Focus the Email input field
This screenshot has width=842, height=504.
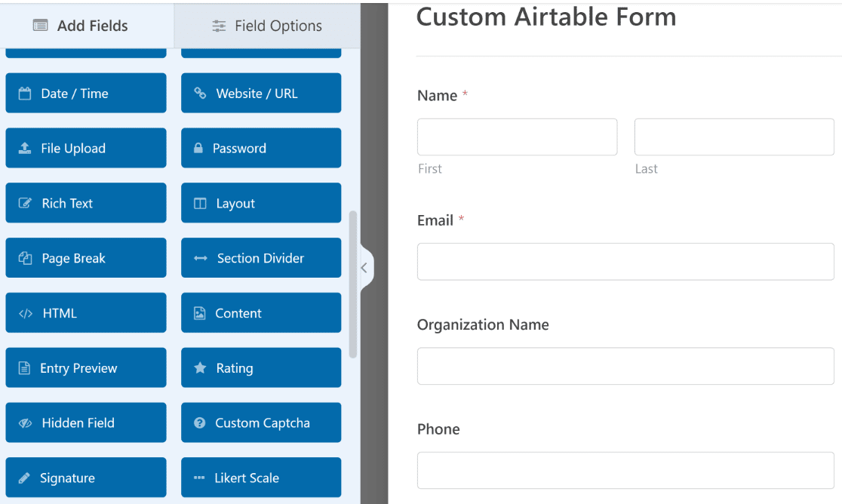pyautogui.click(x=625, y=261)
